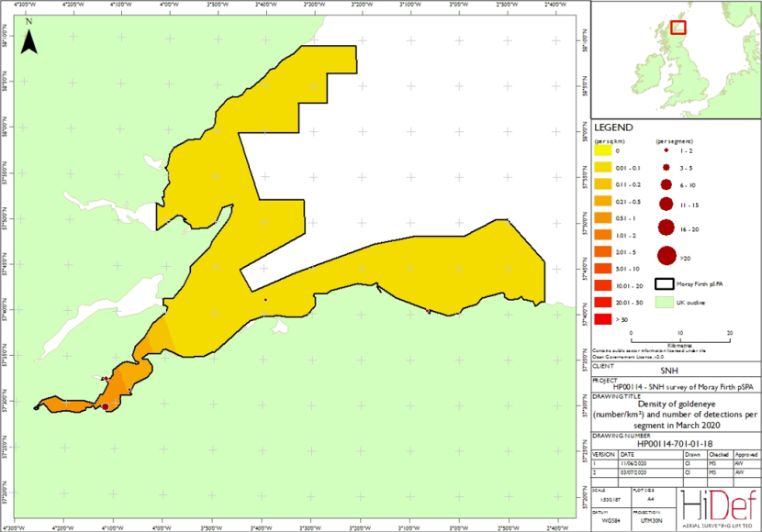Click the red detection dot on eastern south coast
The image size is (762, 532).
click(x=428, y=311)
